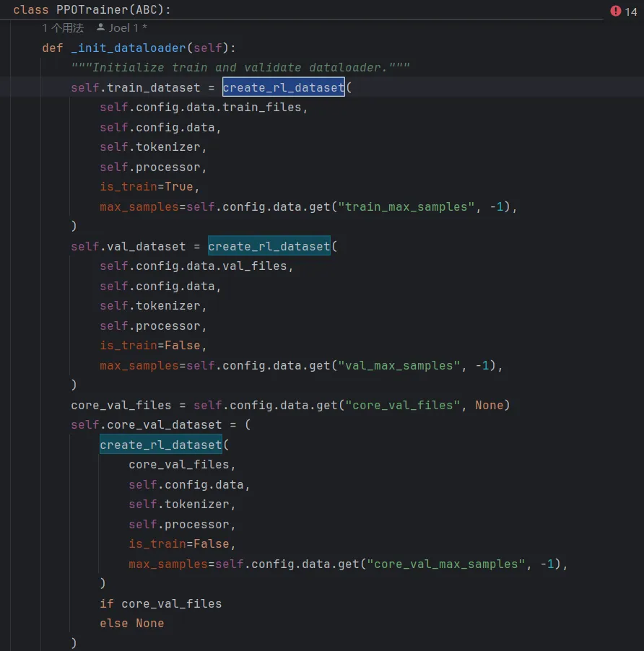Open the '1 个用法' usages hint
The height and width of the screenshot is (651, 644).
63,28
